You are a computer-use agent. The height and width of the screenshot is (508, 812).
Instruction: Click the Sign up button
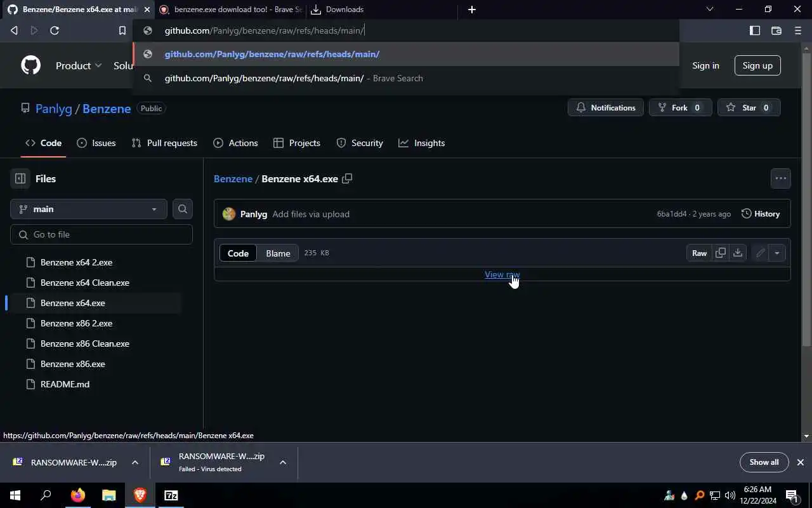click(757, 65)
